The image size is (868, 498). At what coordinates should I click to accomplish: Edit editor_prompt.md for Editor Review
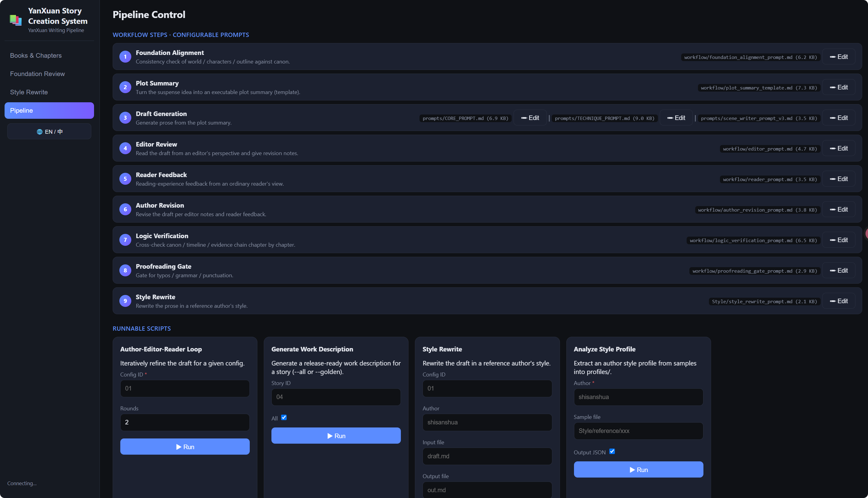coord(839,148)
